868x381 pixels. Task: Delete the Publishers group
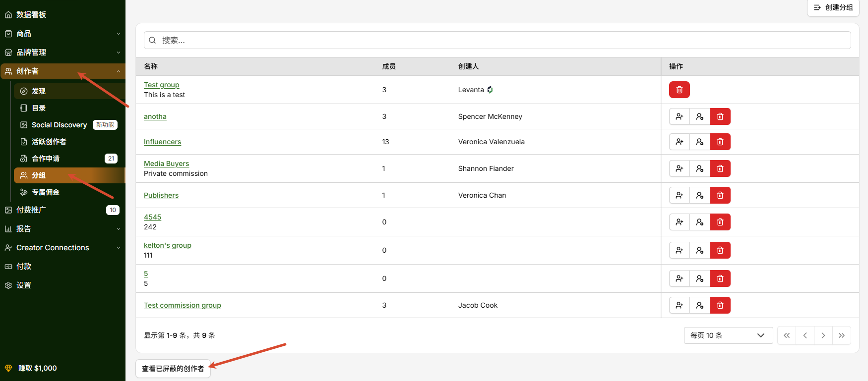pyautogui.click(x=720, y=195)
